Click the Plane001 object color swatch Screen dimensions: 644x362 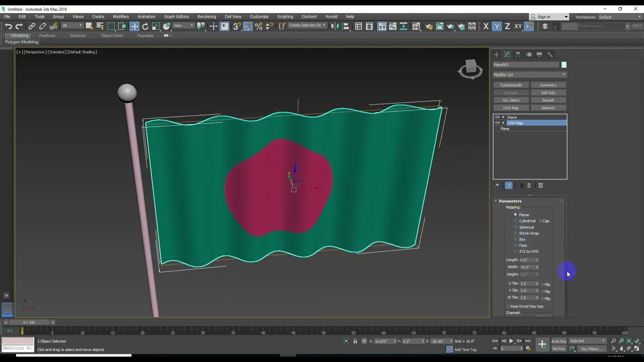(564, 65)
